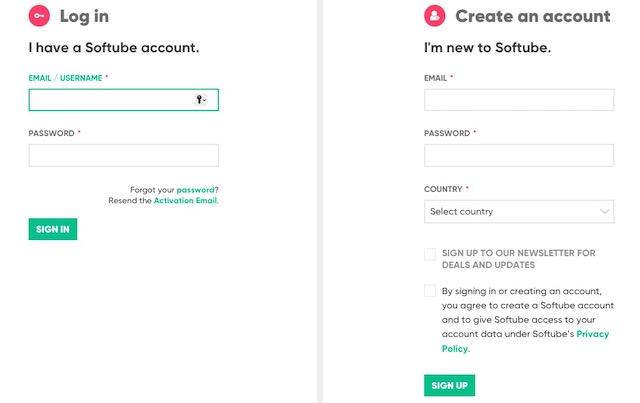Click the pink key icon beside Log in
The width and height of the screenshot is (640, 403).
pos(39,16)
